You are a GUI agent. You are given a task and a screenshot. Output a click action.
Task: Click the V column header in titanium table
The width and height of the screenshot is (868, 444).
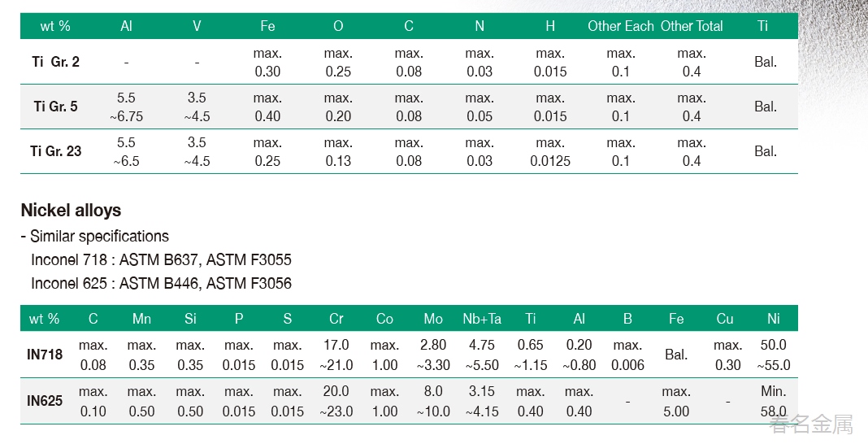pyautogui.click(x=197, y=26)
